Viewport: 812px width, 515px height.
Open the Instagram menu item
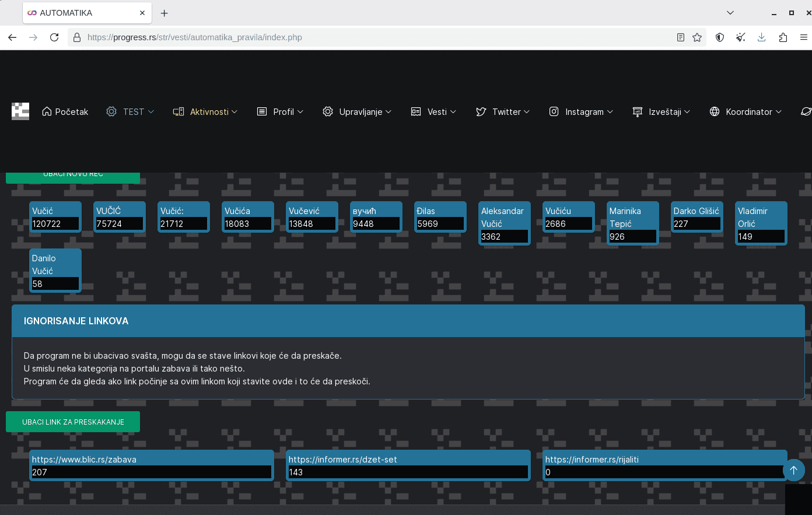[x=581, y=111]
